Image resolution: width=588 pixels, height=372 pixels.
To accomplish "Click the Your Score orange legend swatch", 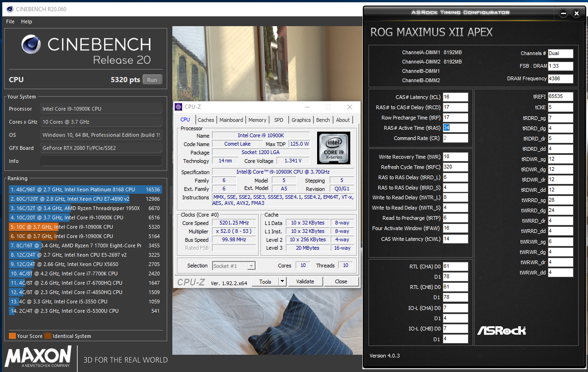I will click(x=12, y=336).
